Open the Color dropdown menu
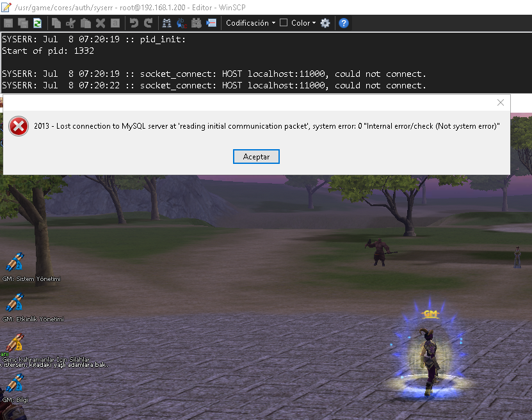The image size is (532, 420). pos(303,23)
